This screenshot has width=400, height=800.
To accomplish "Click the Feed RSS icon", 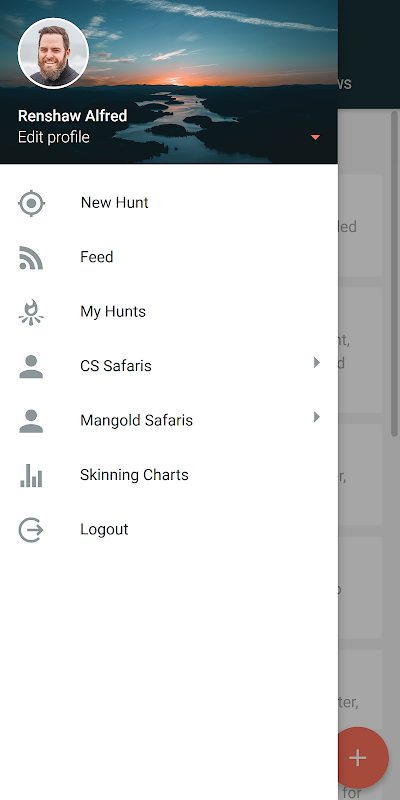I will pos(31,258).
